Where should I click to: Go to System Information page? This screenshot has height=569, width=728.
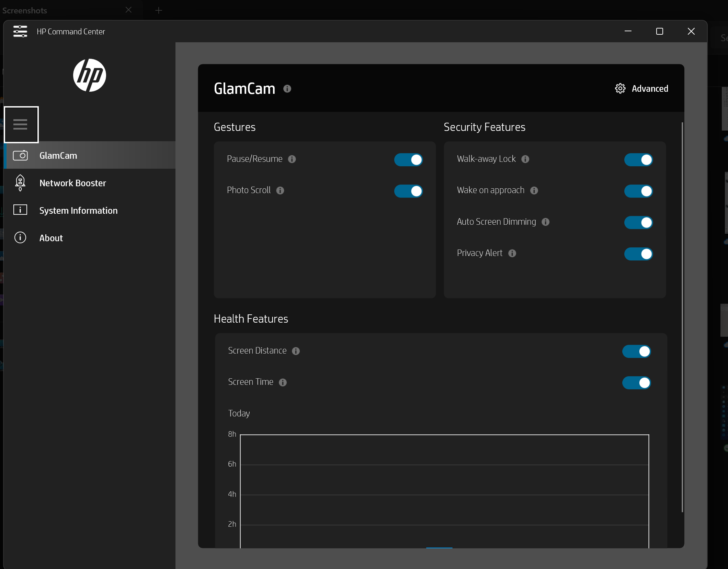coord(90,210)
